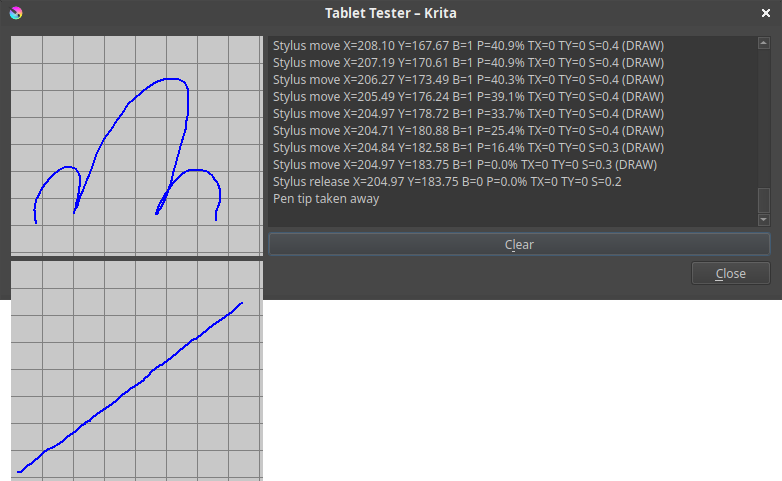Click the event log scrollbar thumb

(x=764, y=200)
